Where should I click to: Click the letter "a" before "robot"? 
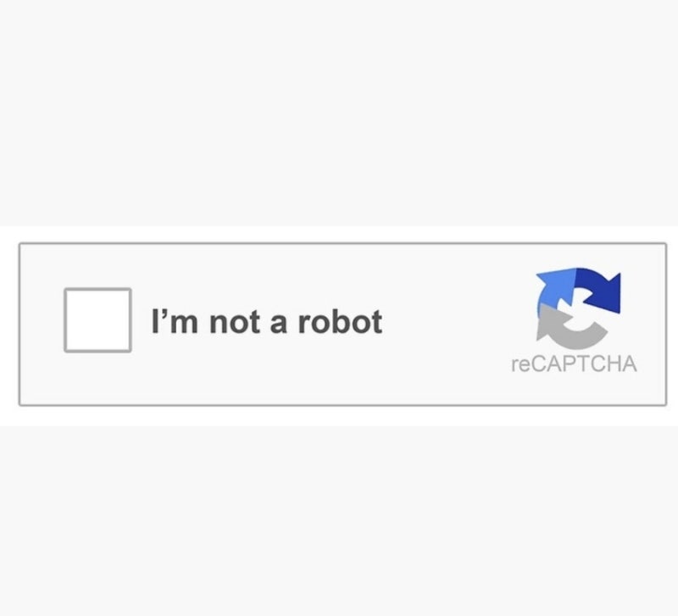(279, 325)
